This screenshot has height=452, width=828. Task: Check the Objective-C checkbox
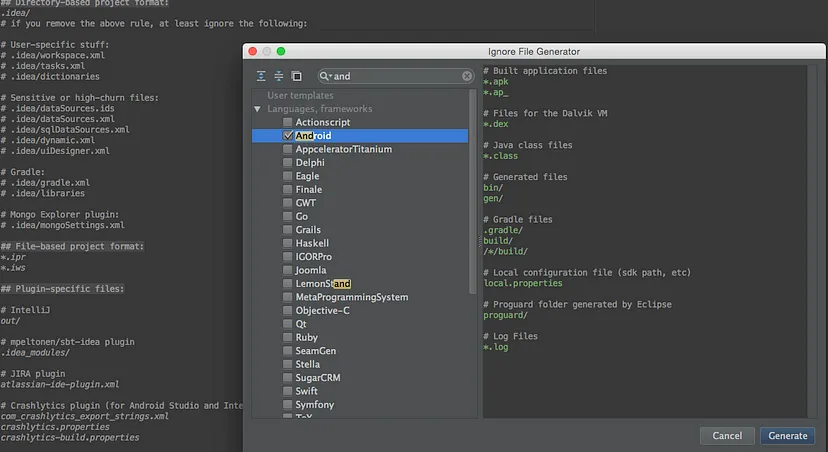(x=287, y=310)
